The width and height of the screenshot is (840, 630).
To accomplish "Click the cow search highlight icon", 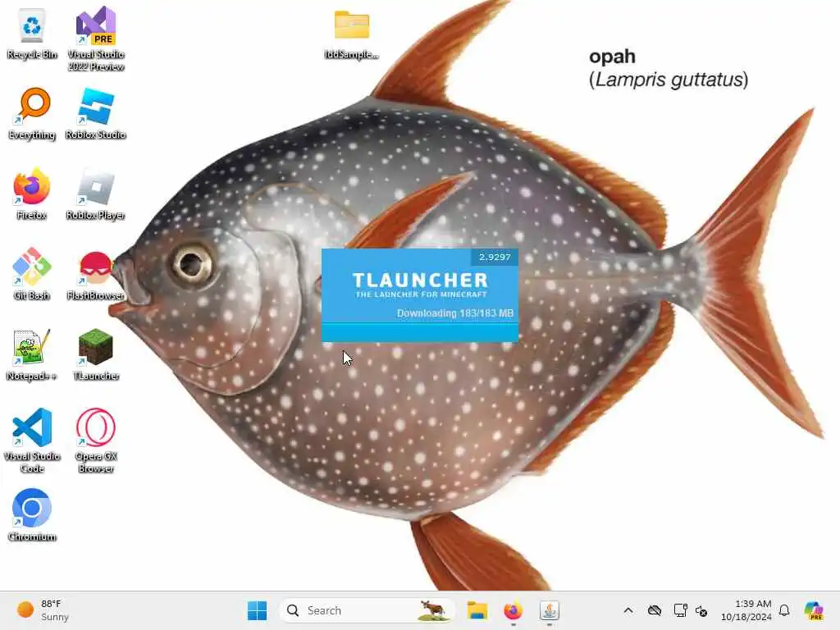I will pos(433,610).
